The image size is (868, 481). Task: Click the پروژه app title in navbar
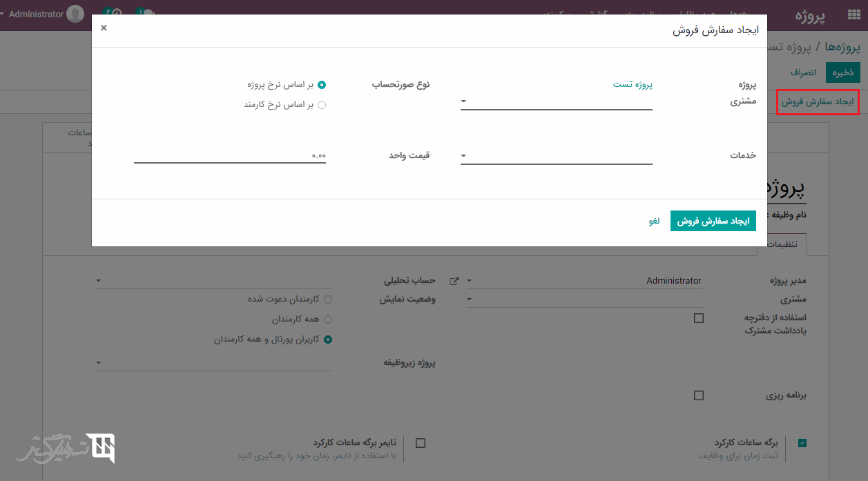[810, 15]
